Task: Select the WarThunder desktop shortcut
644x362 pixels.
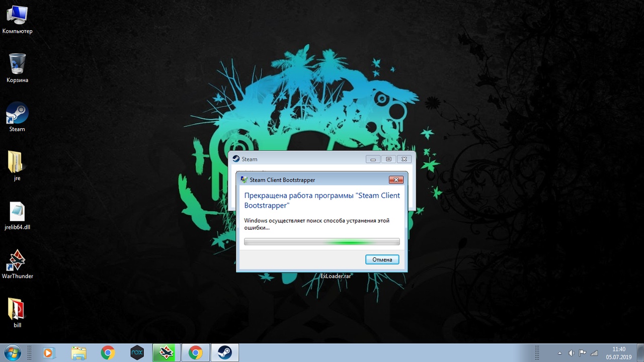Action: [x=17, y=264]
